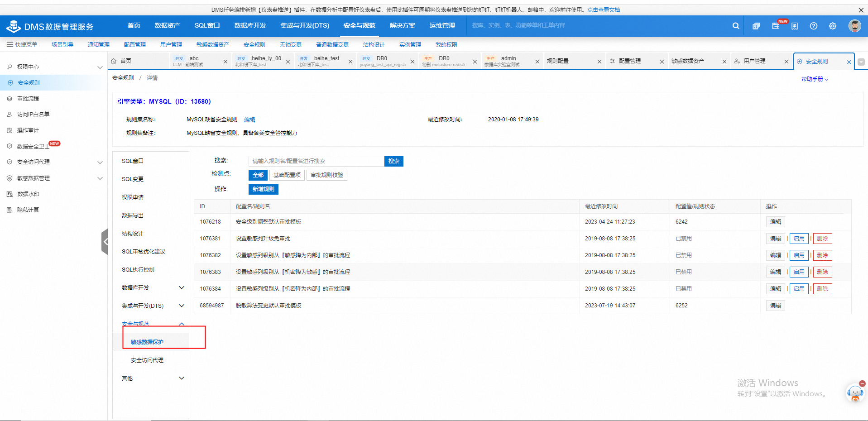Open 集成与开发(DTS) in top navigation
868x421 pixels.
(x=305, y=25)
